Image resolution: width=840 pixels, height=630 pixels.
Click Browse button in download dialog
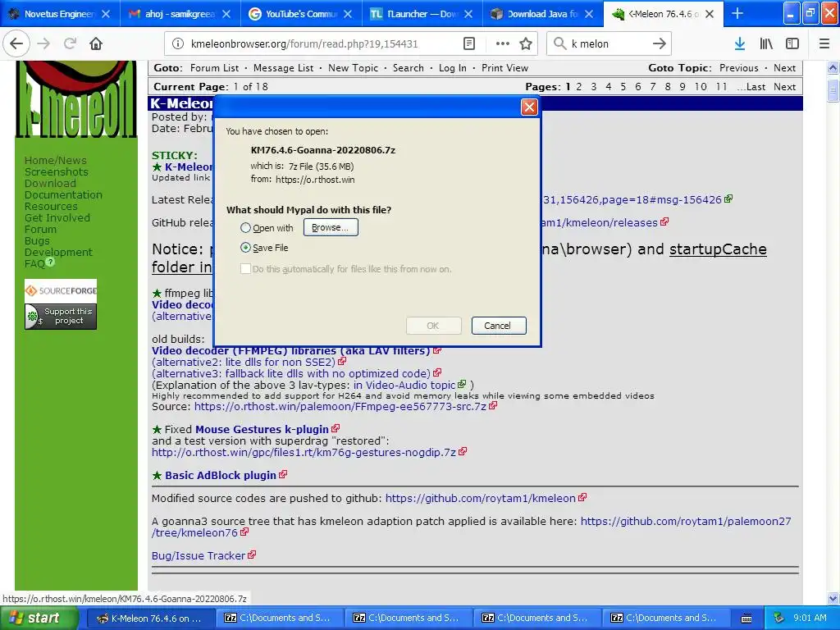coord(331,227)
